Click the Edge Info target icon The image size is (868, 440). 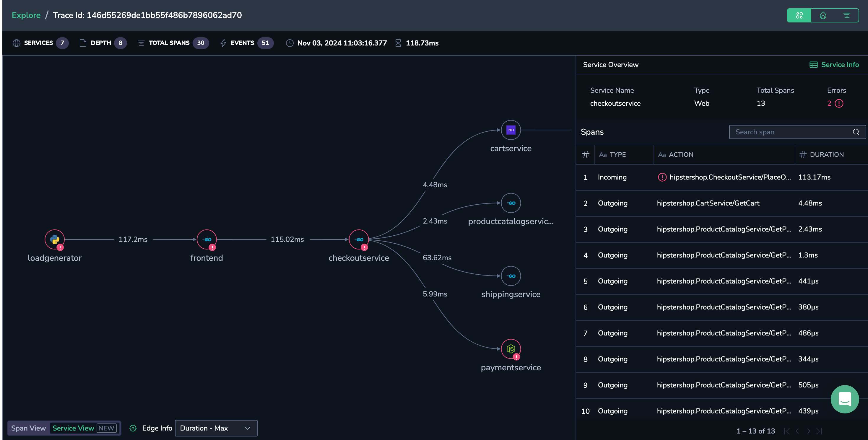coord(133,428)
